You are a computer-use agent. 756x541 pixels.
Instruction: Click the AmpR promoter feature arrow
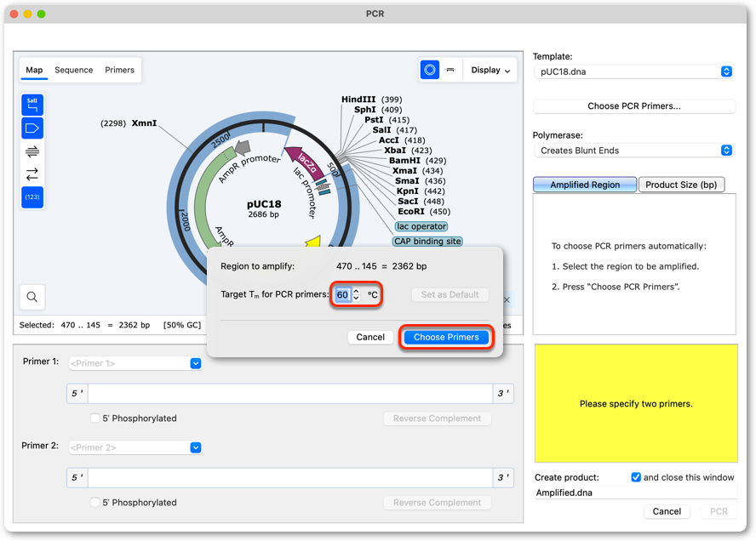[243, 147]
